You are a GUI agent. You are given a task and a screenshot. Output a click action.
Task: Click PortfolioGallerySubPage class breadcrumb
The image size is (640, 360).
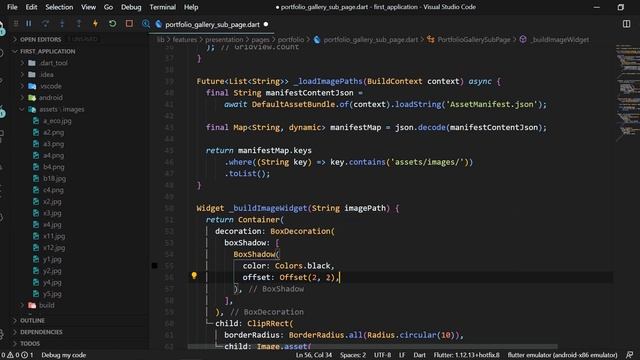point(474,40)
